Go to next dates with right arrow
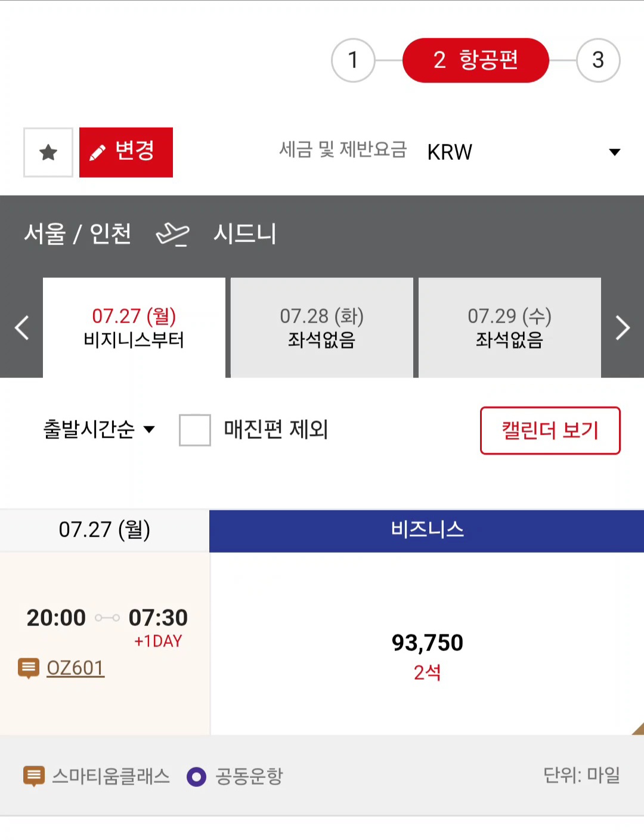Viewport: 644px width, 840px height. point(623,327)
